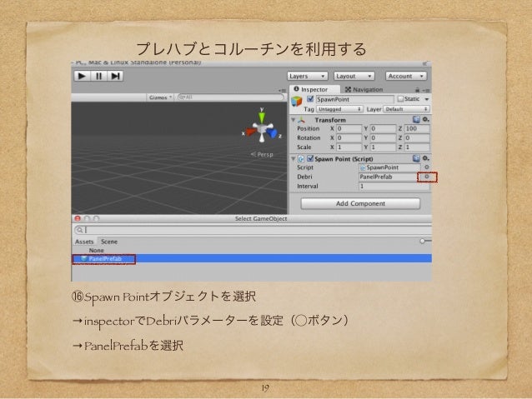
Task: Disable the Spawn Point script checkbox
Action: [309, 158]
